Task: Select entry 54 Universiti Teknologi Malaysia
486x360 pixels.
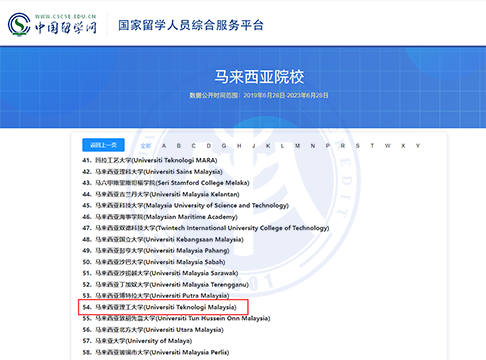Action: pos(159,307)
